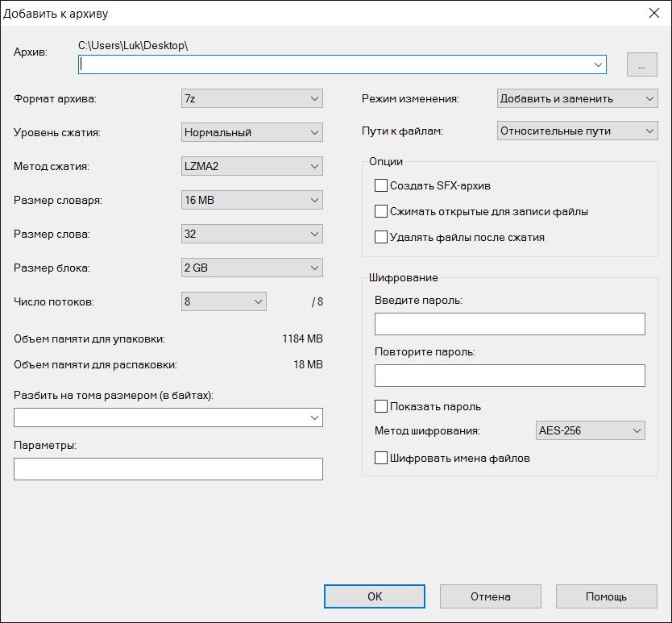Click the 'Размер словаря:' label
The height and width of the screenshot is (623, 672).
click(x=58, y=200)
